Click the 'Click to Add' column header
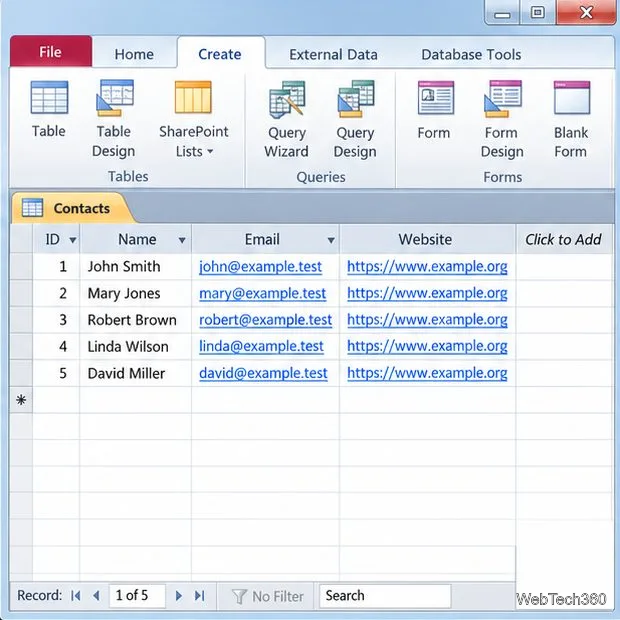The height and width of the screenshot is (620, 620). pos(564,239)
